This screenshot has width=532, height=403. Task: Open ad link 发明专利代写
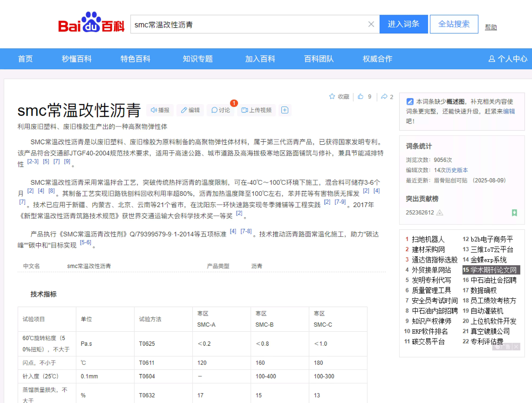(x=431, y=280)
